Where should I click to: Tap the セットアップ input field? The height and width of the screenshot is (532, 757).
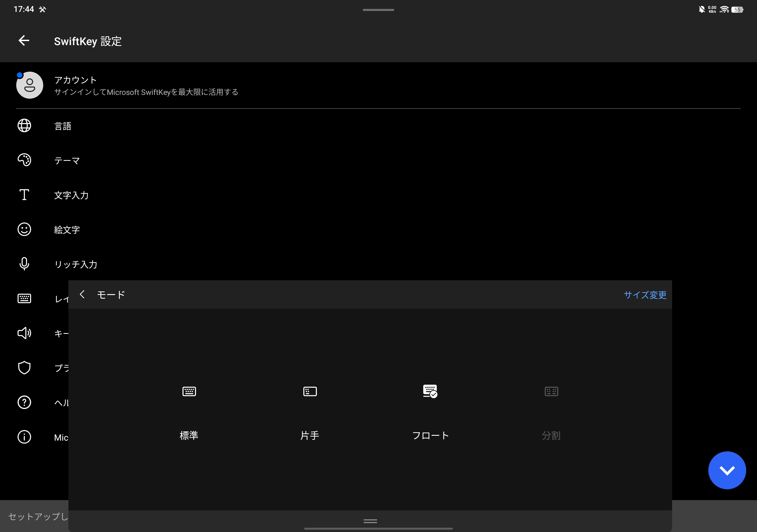[x=34, y=516]
